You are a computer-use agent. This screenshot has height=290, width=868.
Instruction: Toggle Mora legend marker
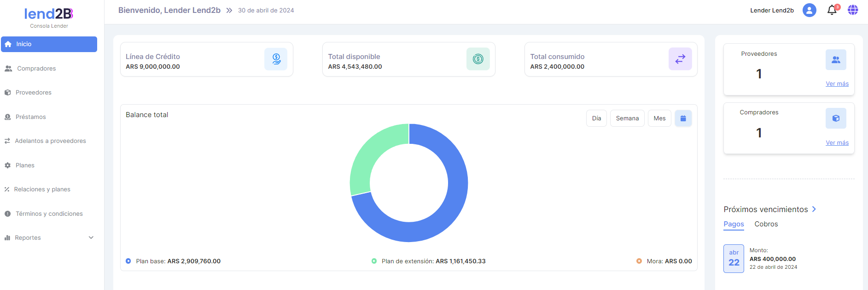pos(639,261)
